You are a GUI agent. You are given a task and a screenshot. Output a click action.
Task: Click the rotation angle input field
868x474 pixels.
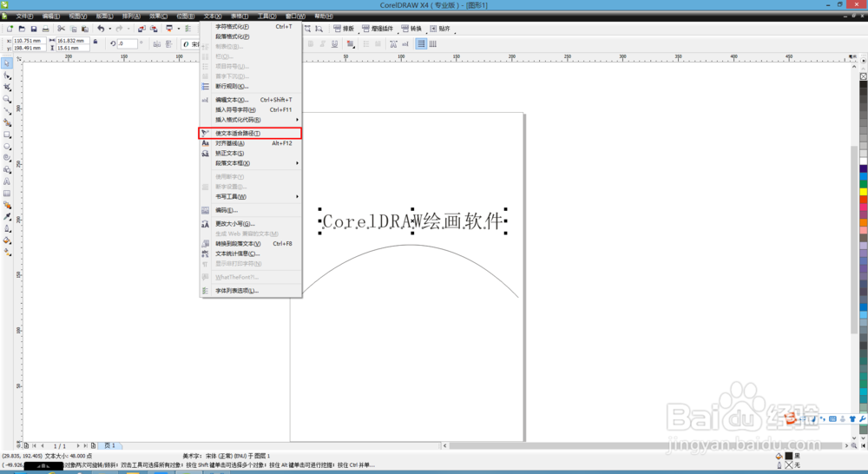[x=127, y=43]
